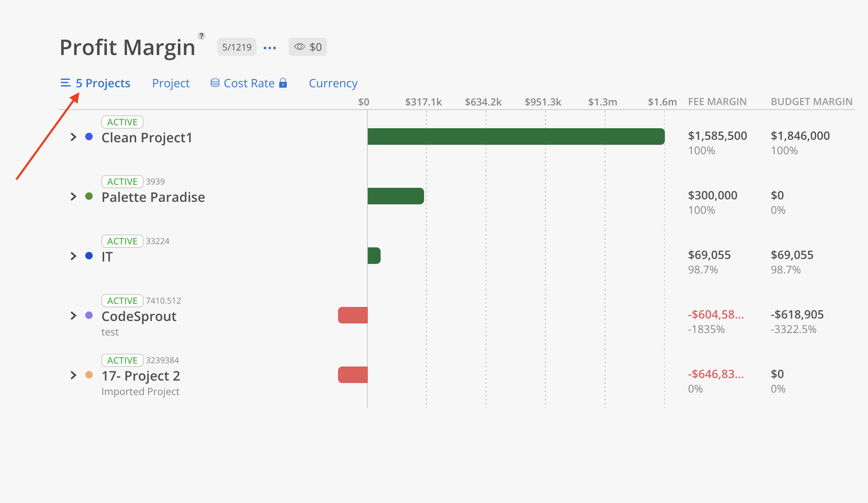Click the blue dot beside Clean Project1
This screenshot has width=868, height=503.
pyautogui.click(x=89, y=137)
